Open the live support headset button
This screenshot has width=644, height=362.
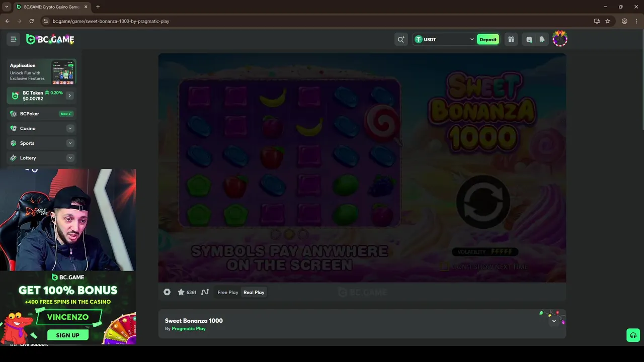633,335
